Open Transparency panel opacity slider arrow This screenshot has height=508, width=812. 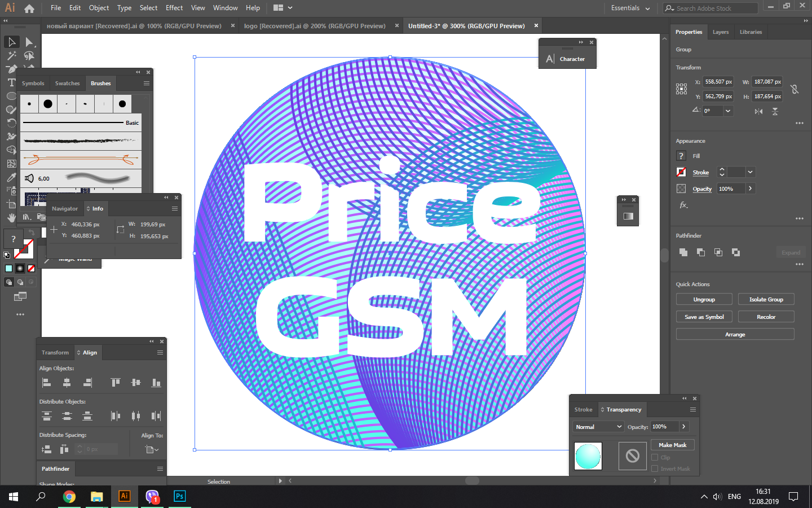click(683, 427)
